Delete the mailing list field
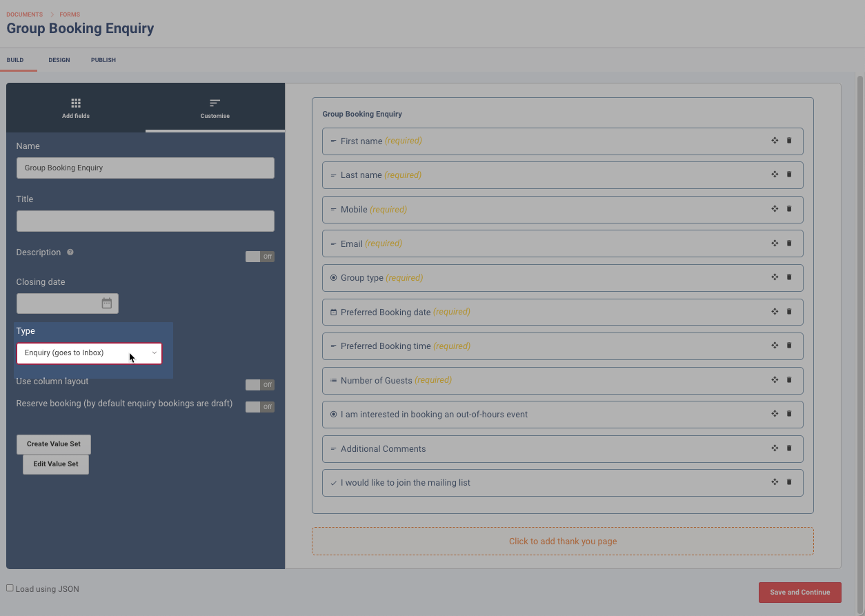865x616 pixels. click(x=789, y=482)
